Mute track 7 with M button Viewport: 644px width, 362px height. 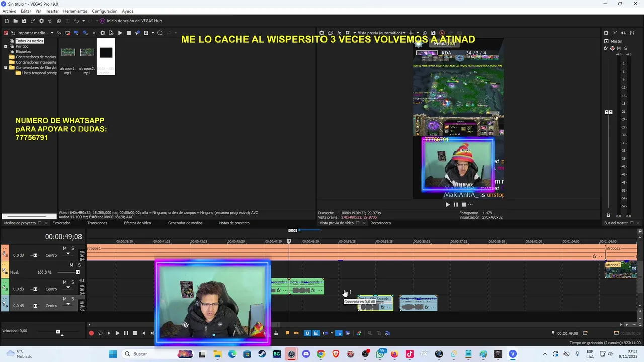tap(65, 298)
